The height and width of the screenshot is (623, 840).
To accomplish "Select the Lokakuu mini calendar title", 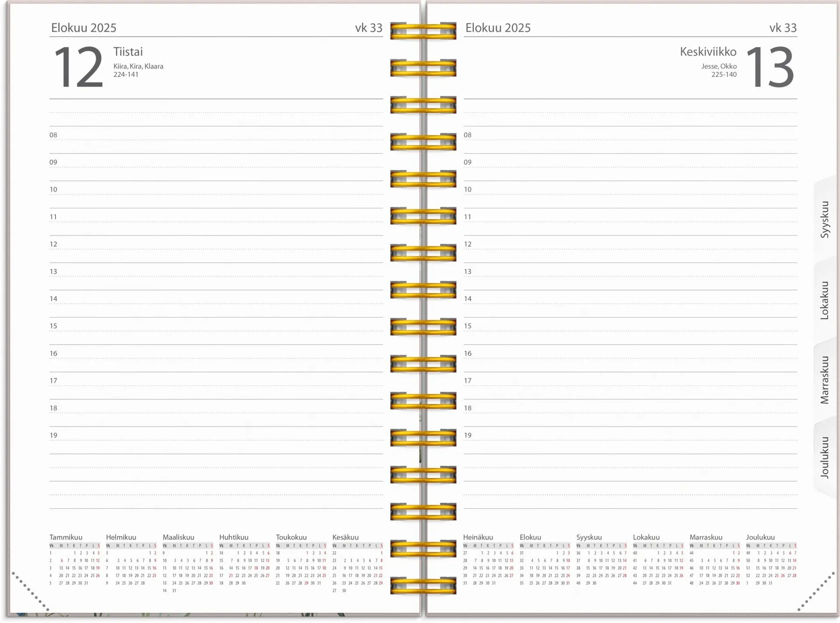I will (x=646, y=537).
